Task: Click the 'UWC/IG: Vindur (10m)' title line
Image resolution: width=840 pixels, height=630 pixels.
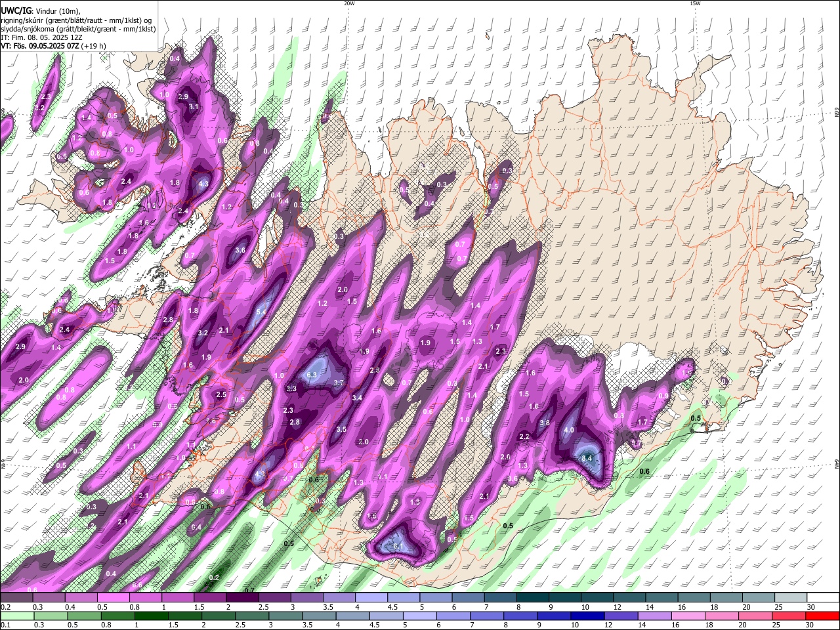Action: [x=40, y=10]
